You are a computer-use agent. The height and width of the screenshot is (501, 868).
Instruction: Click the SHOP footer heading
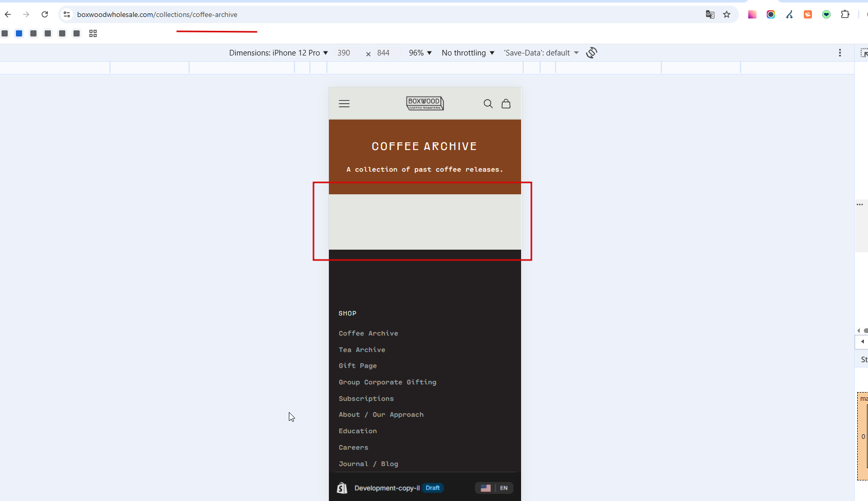(347, 313)
